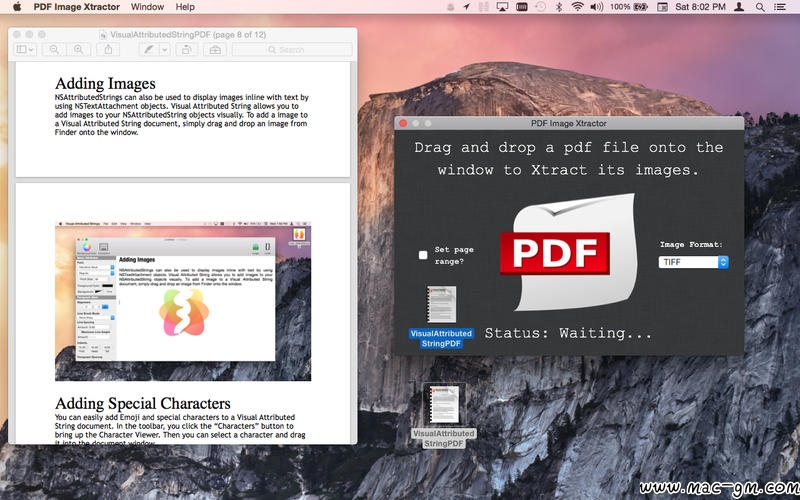Select the VisualAttributedStringPDF file on the desktop
This screenshot has height=500, width=800.
[443, 416]
